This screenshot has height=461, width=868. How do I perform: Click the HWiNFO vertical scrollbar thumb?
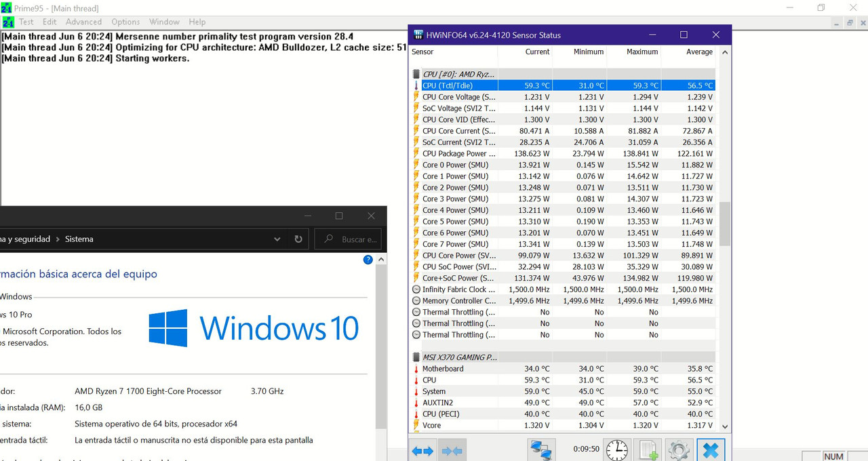pyautogui.click(x=724, y=223)
